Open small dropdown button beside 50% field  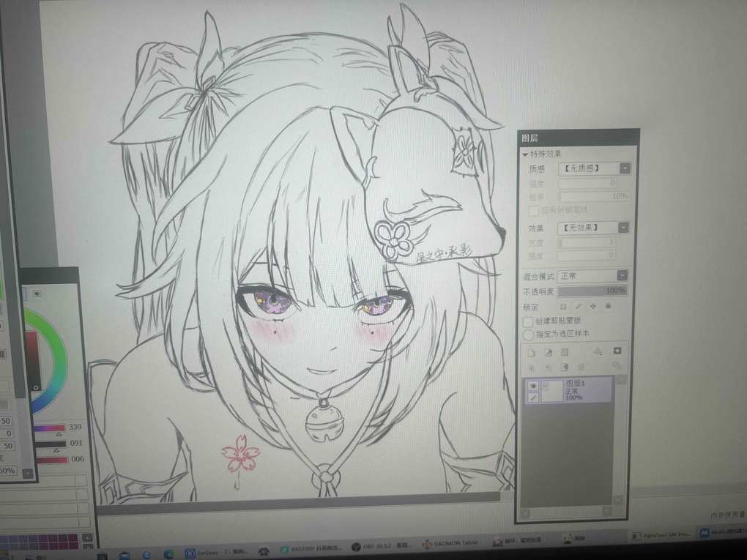pyautogui.click(x=28, y=474)
